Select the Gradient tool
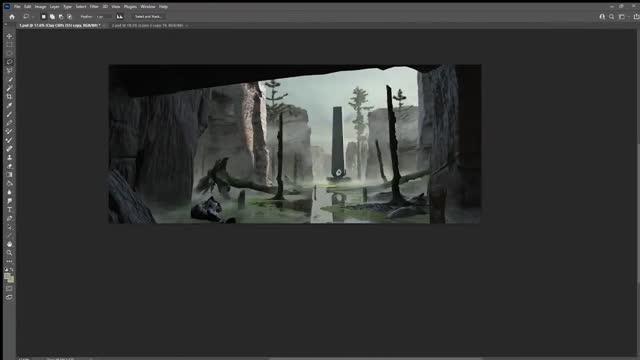 click(9, 175)
